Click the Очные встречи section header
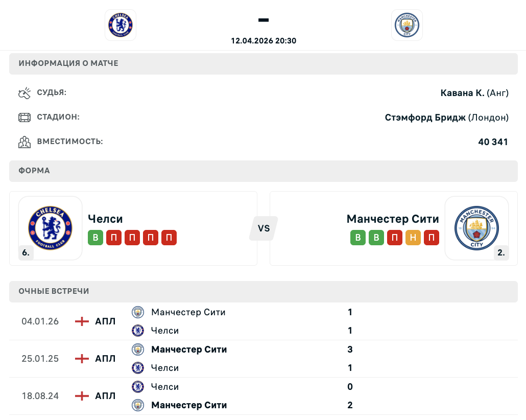Image resolution: width=526 pixels, height=420 pixels. point(54,291)
